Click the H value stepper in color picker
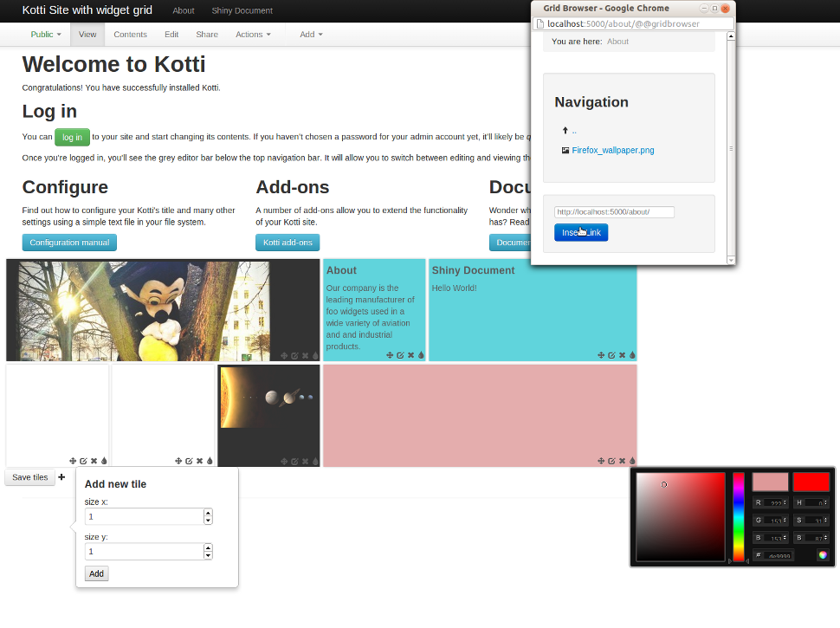Image resolution: width=840 pixels, height=628 pixels. (x=825, y=502)
